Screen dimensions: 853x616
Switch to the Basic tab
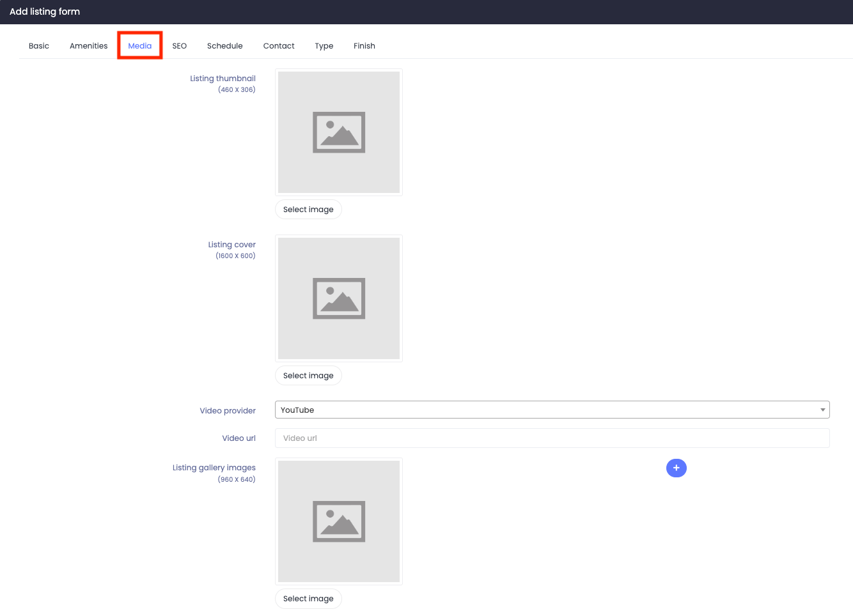39,46
